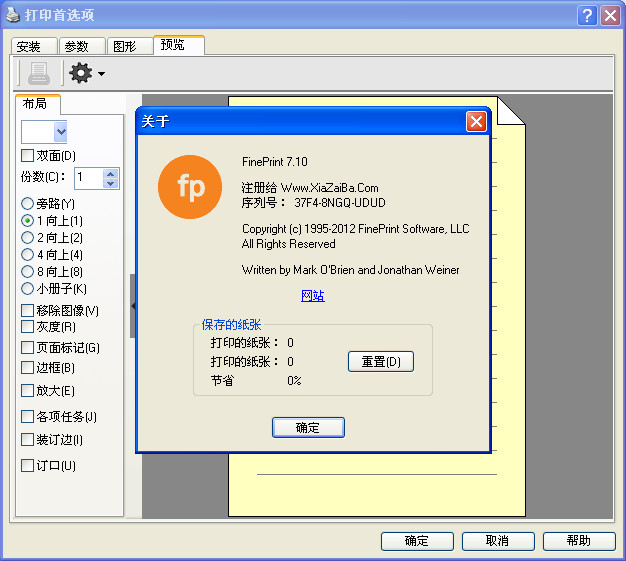The width and height of the screenshot is (626, 561).
Task: Close the 关于 dialog with the red X
Action: click(x=476, y=121)
